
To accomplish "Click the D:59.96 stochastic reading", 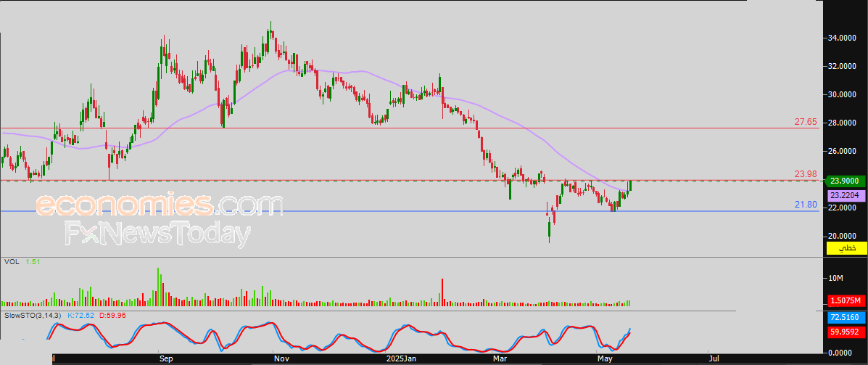I will (113, 315).
